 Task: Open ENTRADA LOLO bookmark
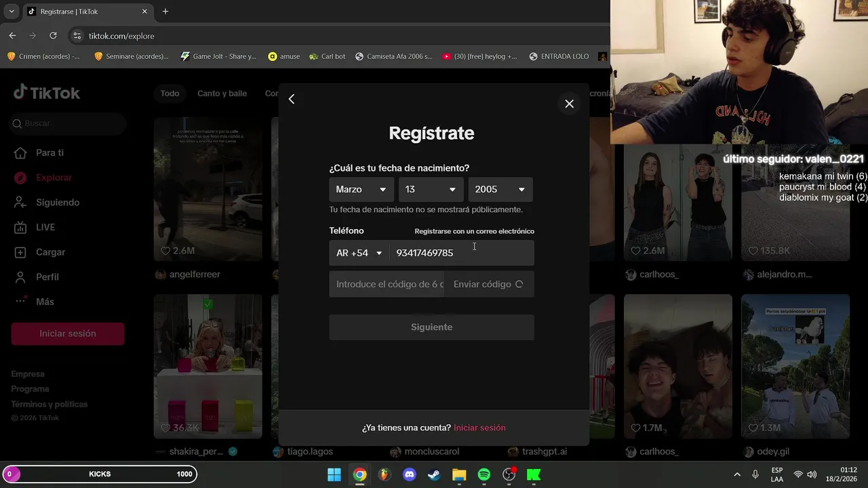coord(559,56)
